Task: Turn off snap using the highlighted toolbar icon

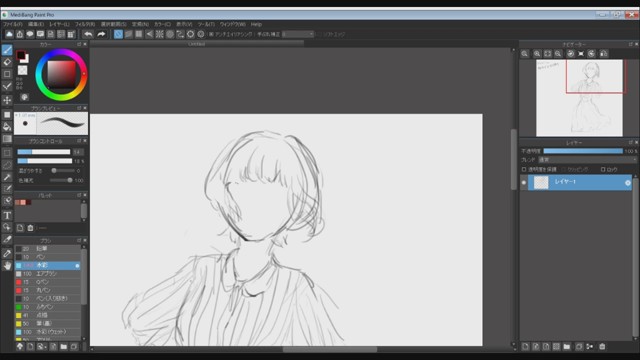Action: (118, 34)
